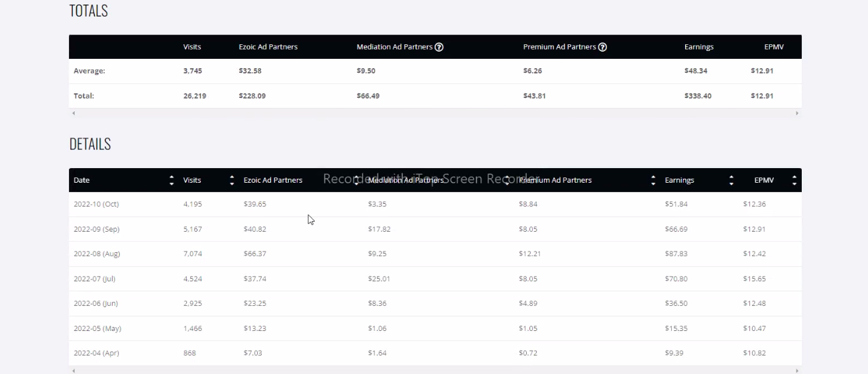Click the $8.84 premium value
Image resolution: width=868 pixels, height=374 pixels.
tap(528, 205)
